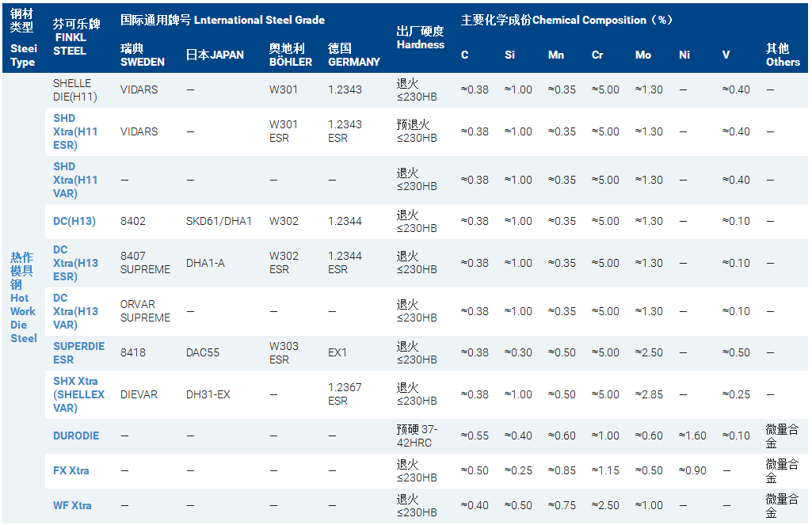Open the SHD Xtra(H11 ESR) steel link
Image resolution: width=812 pixels, height=525 pixels.
click(75, 131)
